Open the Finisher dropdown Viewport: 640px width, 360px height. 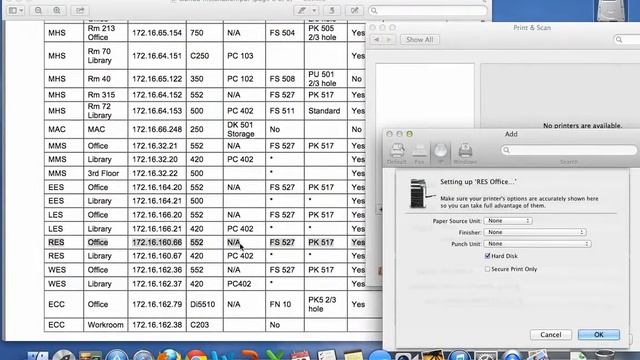point(535,232)
